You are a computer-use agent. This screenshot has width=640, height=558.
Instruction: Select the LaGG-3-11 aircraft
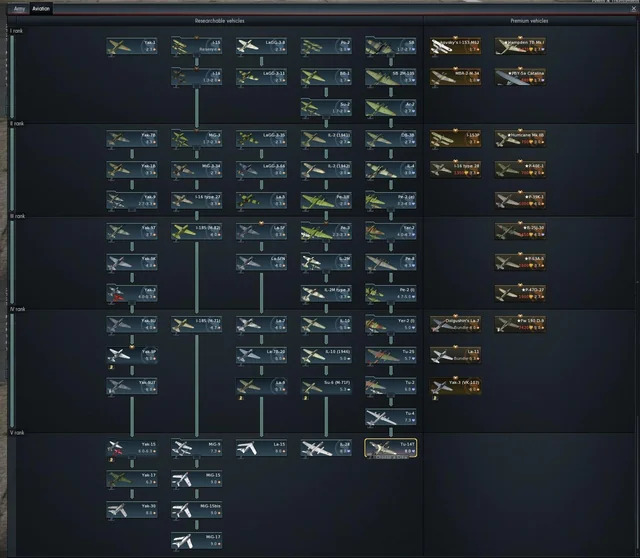tap(262, 77)
